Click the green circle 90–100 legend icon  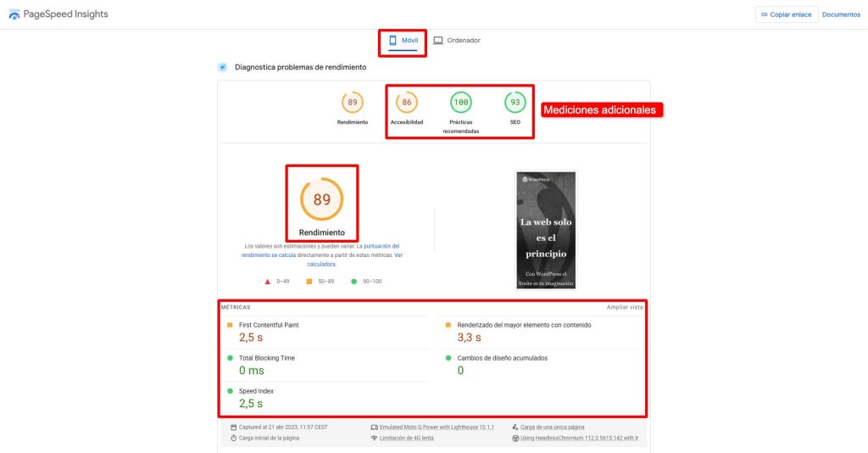click(x=353, y=282)
